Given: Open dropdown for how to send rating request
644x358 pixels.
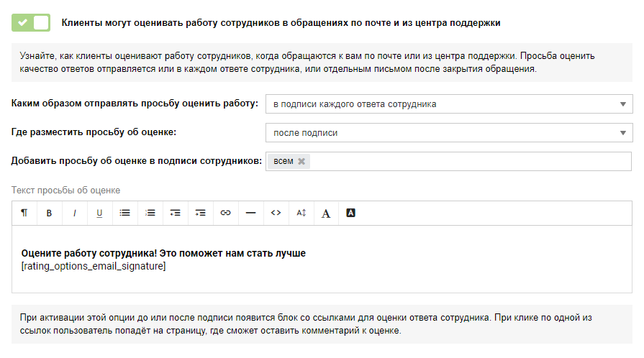Looking at the screenshot, I should click(449, 104).
